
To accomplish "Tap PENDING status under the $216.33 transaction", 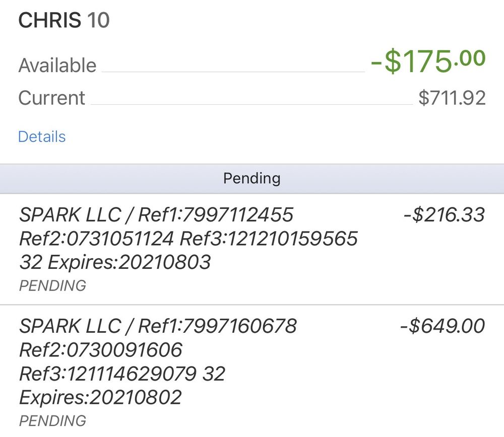I will click(52, 285).
